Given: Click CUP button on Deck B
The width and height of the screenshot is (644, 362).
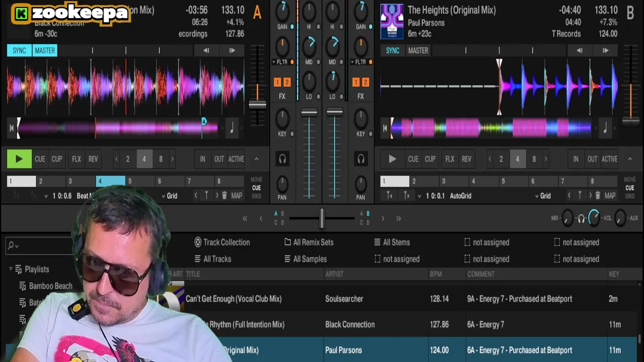Looking at the screenshot, I should 430,159.
